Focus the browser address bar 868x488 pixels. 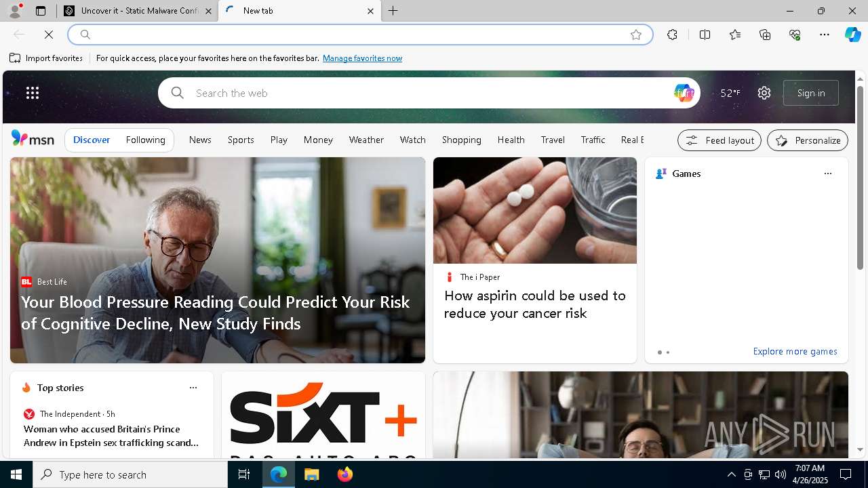pyautogui.click(x=359, y=35)
